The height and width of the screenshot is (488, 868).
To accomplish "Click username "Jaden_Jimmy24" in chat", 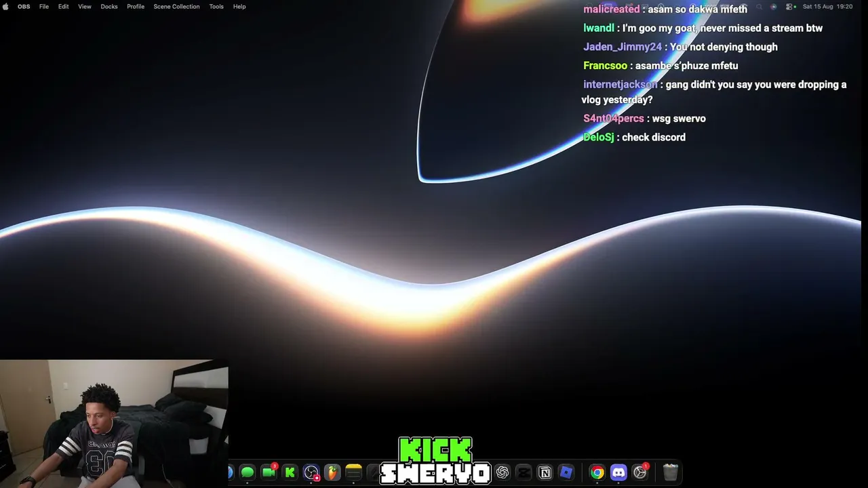I will click(x=623, y=47).
